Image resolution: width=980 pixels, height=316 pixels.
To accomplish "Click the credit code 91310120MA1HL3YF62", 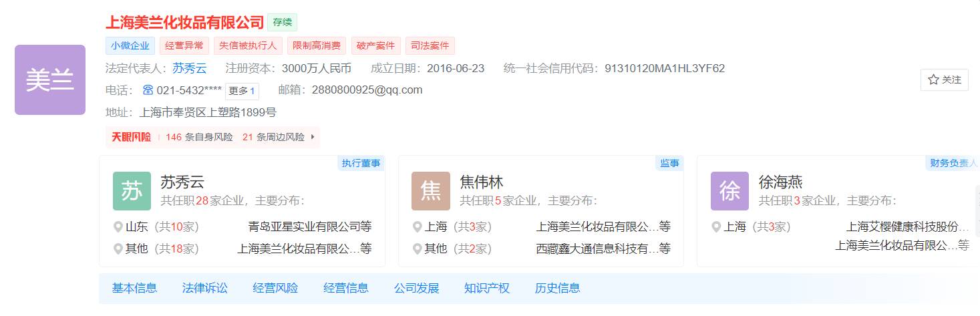I will pos(665,68).
